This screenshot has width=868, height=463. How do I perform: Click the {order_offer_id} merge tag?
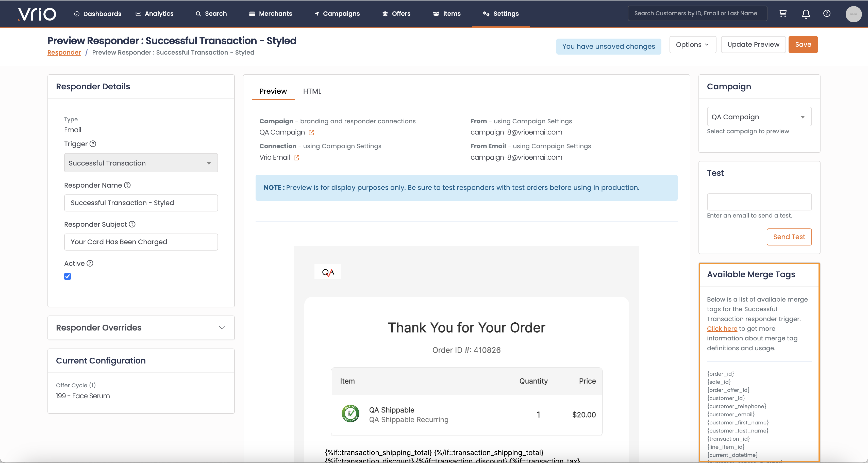click(x=728, y=390)
